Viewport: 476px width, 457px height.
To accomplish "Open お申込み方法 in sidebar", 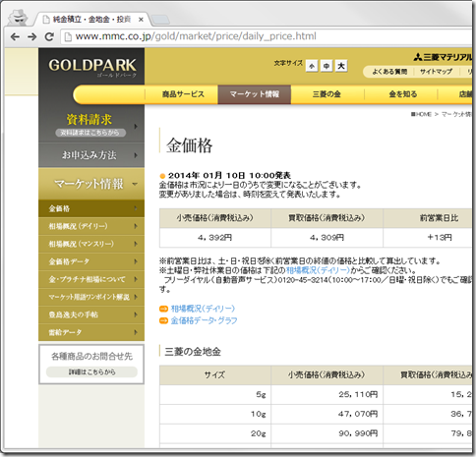I will (91, 155).
